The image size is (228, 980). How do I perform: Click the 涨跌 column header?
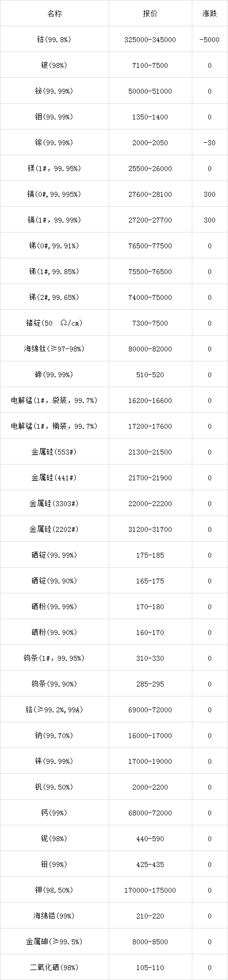210,13
